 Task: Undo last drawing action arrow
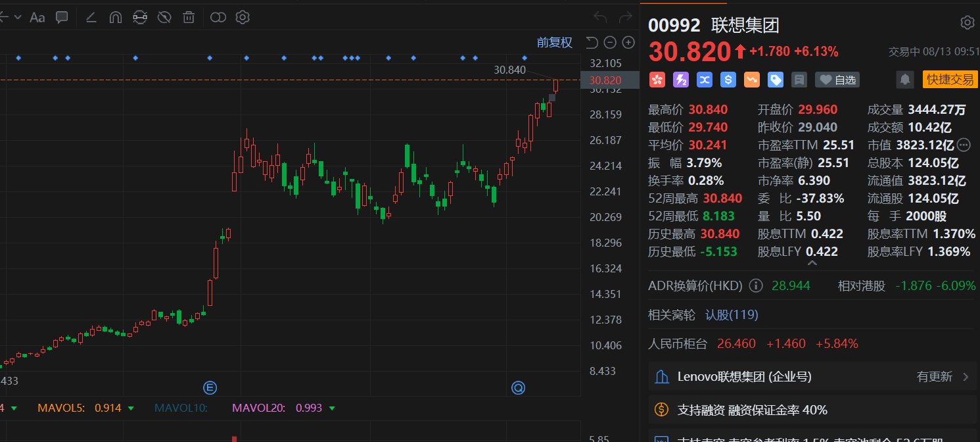pyautogui.click(x=600, y=18)
